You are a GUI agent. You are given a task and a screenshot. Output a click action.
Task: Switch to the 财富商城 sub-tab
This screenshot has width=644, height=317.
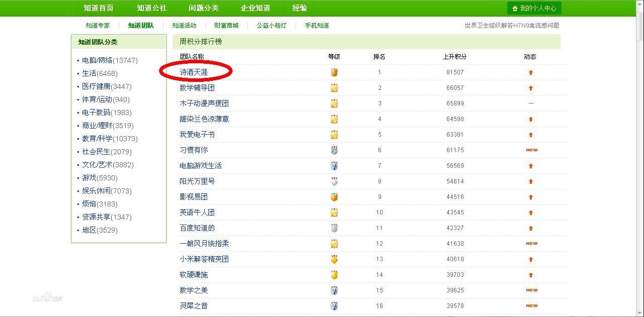(x=226, y=26)
